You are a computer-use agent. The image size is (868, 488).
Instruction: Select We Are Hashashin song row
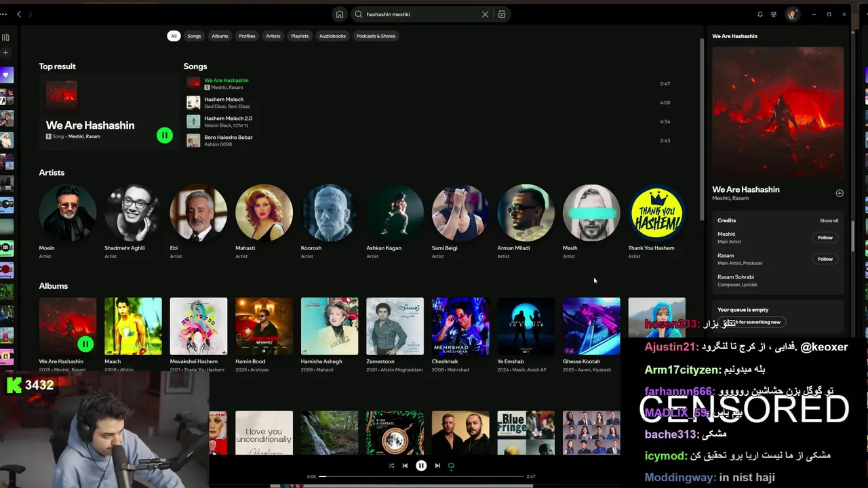[x=429, y=84]
